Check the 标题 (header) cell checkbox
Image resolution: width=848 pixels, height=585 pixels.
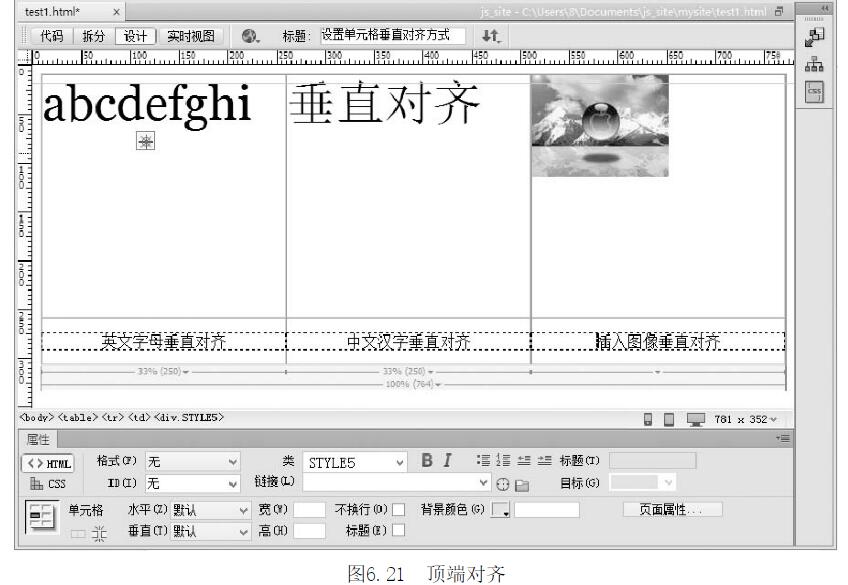398,530
